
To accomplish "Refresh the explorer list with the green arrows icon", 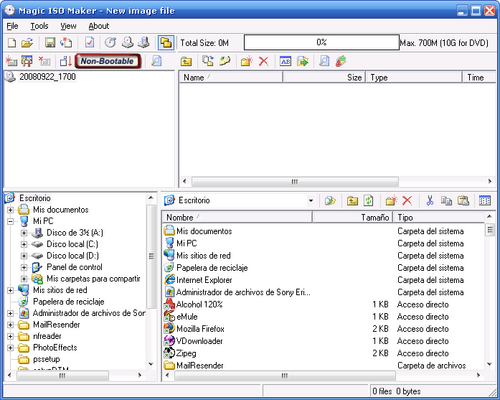I will click(368, 201).
